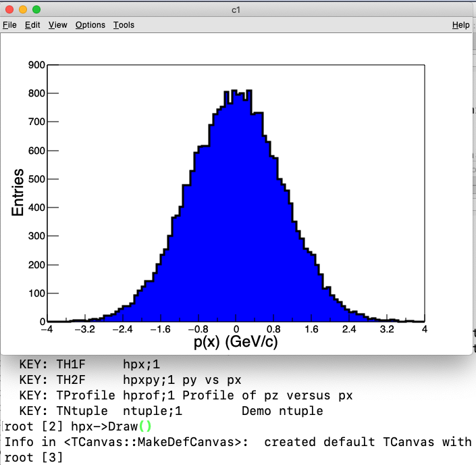The height and width of the screenshot is (465, 476).
Task: Close the c1 canvas window
Action: pos(9,9)
